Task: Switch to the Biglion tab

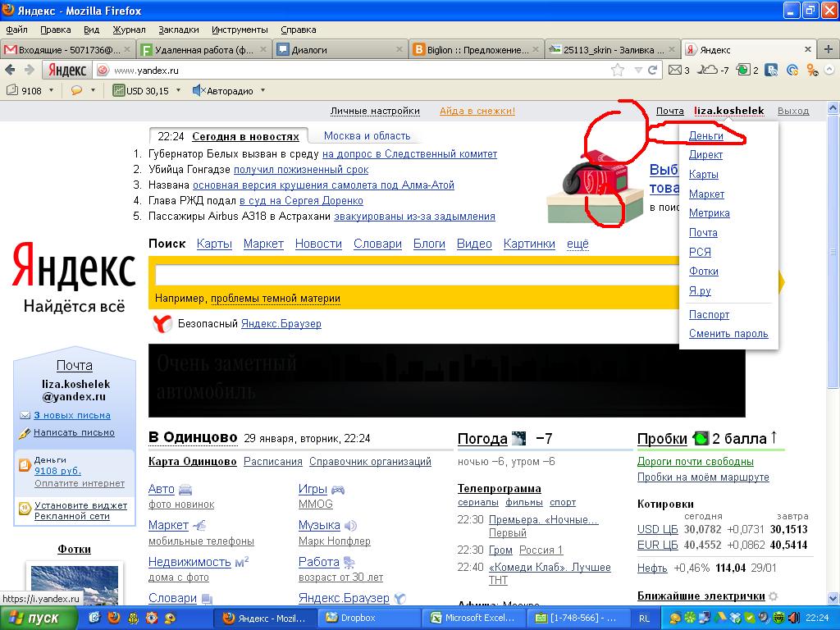Action: [x=477, y=49]
